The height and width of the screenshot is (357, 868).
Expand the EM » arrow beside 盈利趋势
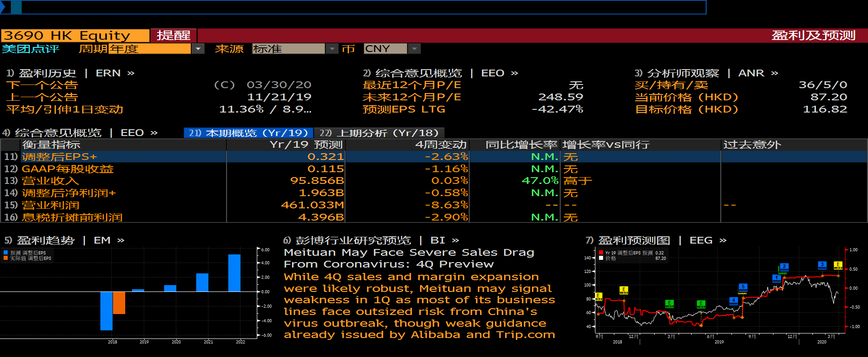[x=121, y=240]
